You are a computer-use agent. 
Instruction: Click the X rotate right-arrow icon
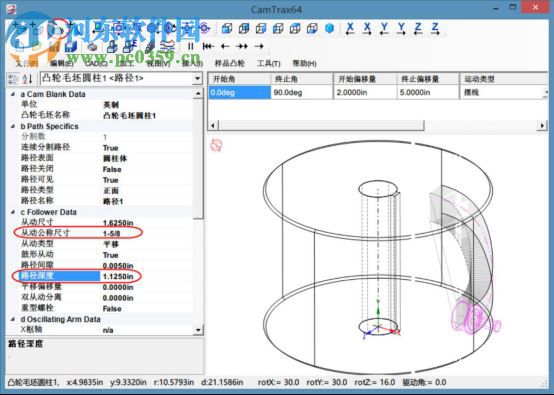pos(367,28)
